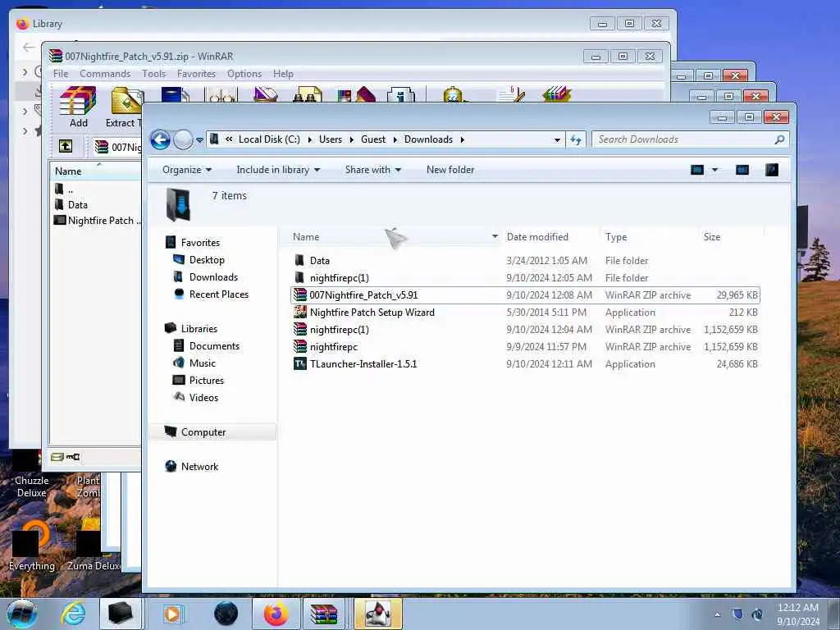Click the Explorer Back arrow button

pyautogui.click(x=160, y=139)
